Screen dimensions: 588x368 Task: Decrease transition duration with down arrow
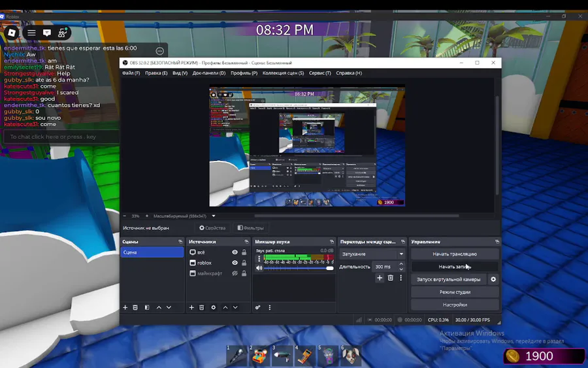point(401,269)
